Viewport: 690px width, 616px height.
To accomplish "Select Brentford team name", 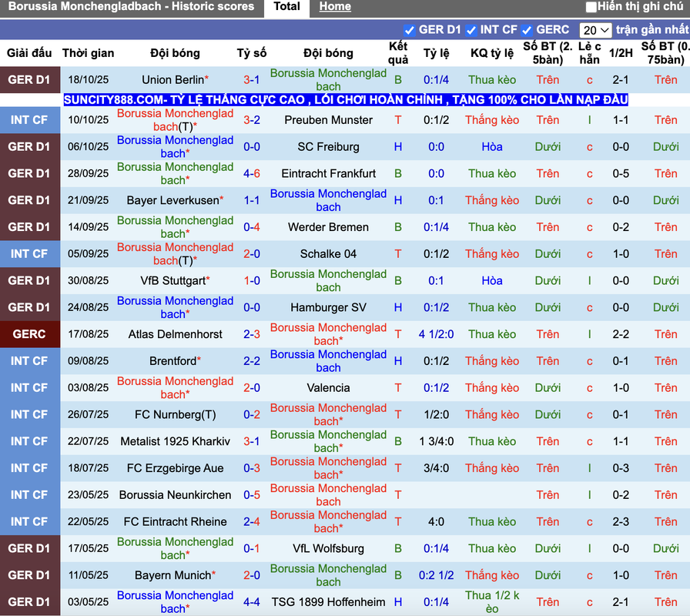I will point(175,361).
